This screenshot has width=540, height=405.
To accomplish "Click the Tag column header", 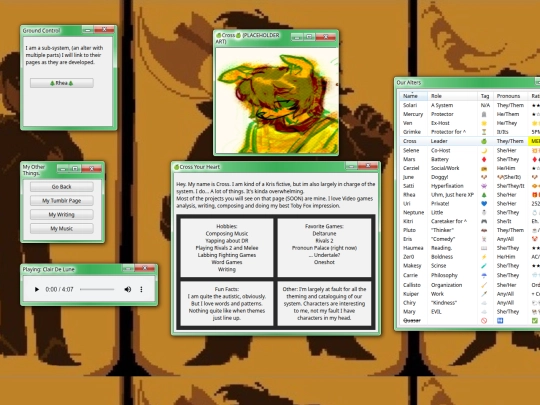I will click(485, 96).
